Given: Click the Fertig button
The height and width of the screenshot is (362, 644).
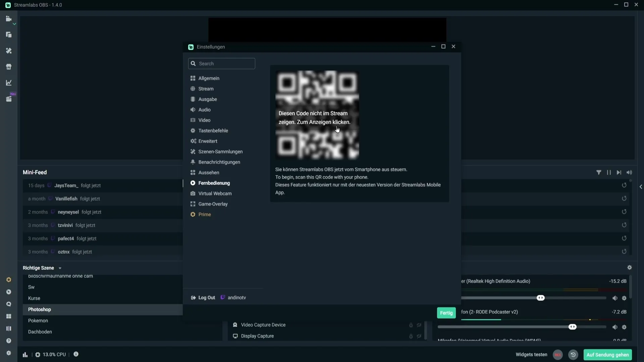Looking at the screenshot, I should pos(446,313).
